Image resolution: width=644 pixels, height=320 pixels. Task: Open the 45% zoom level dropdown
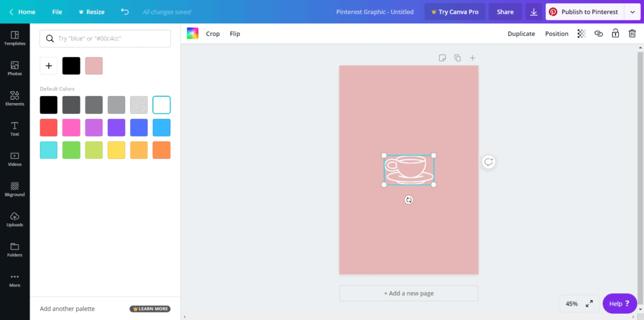(x=572, y=304)
